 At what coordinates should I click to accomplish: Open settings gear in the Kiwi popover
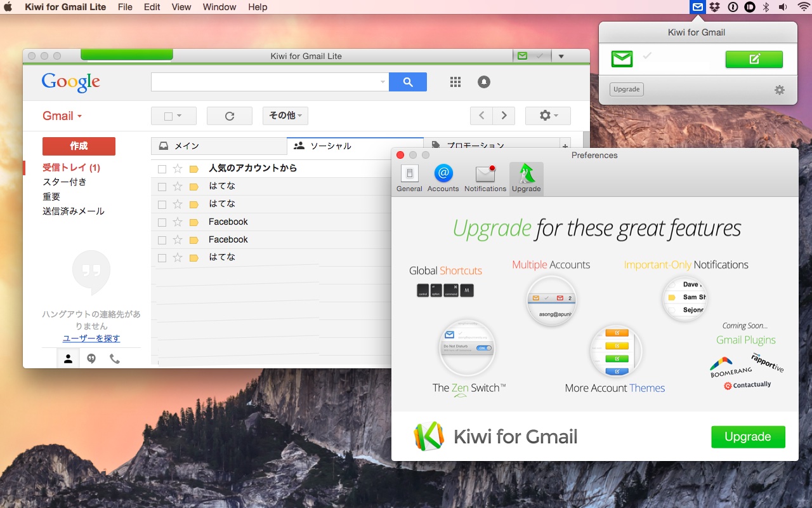pyautogui.click(x=780, y=90)
